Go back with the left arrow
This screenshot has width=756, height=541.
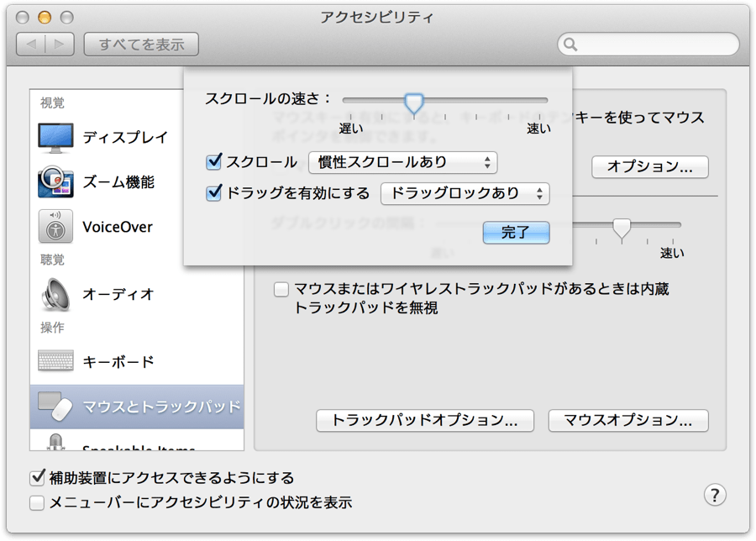[x=31, y=45]
